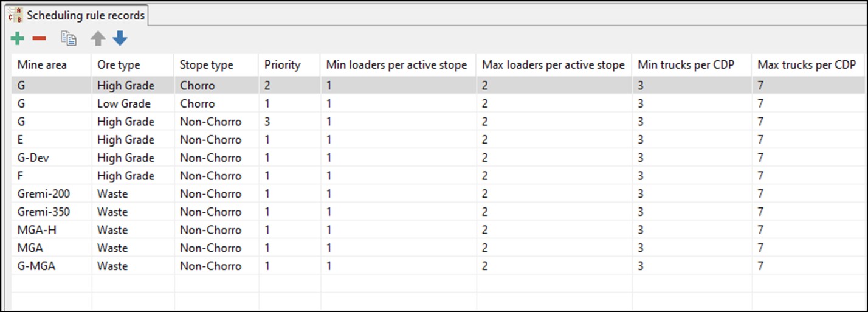Sort by the Mine area column header

[42, 64]
